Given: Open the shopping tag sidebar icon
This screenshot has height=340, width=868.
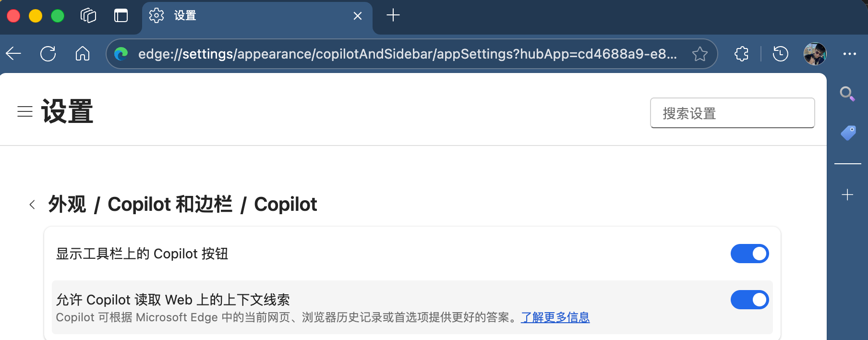Looking at the screenshot, I should tap(848, 133).
